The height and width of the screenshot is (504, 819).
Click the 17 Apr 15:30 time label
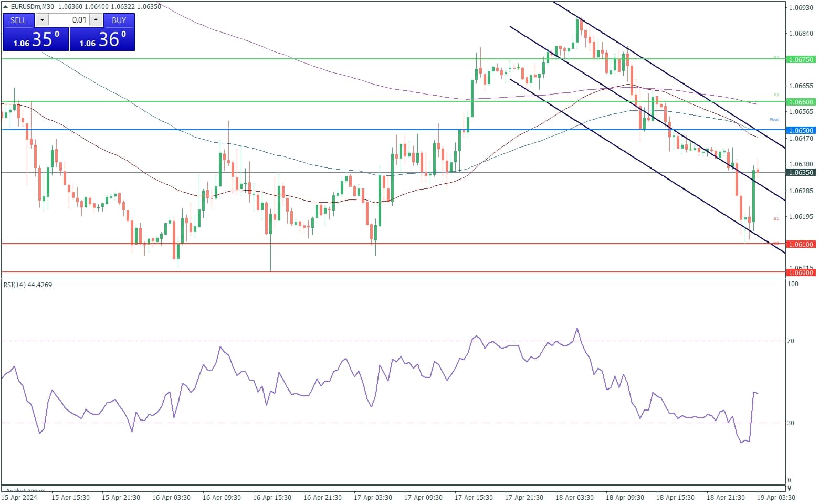474,498
